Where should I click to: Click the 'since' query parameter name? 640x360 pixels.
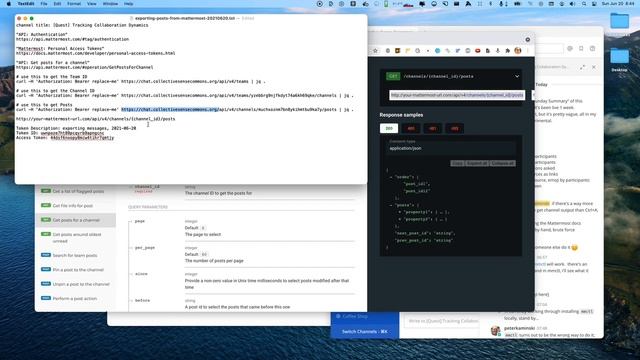(x=141, y=274)
